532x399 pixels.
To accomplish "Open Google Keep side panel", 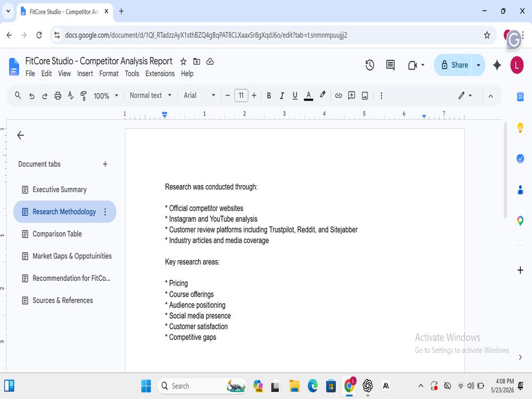I will coord(520,128).
